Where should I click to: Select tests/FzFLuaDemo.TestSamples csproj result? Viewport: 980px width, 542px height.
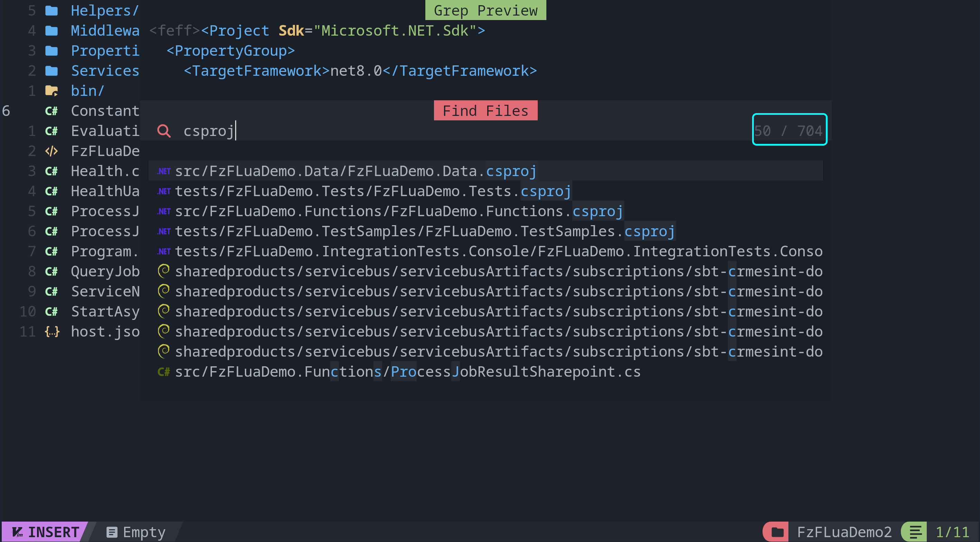pos(486,231)
